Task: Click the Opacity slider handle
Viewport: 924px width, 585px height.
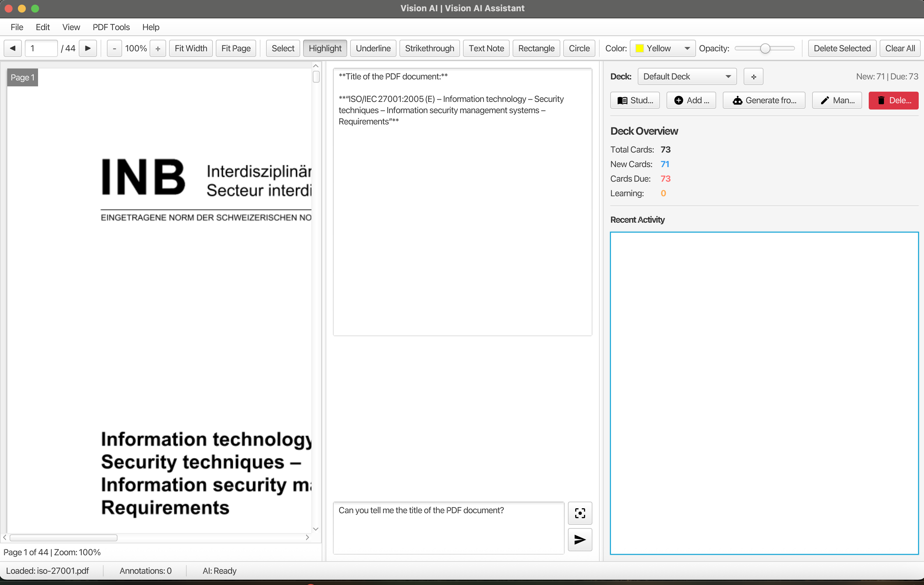Action: [x=765, y=48]
